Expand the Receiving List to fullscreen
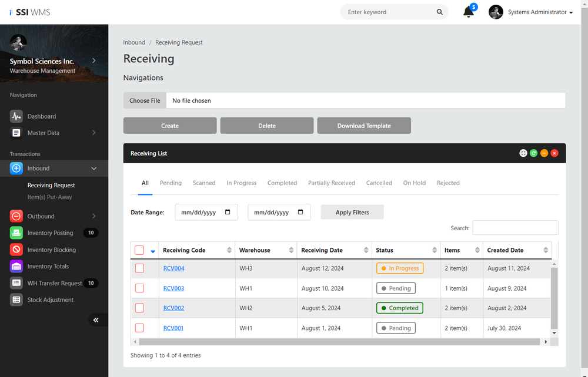 [x=523, y=153]
